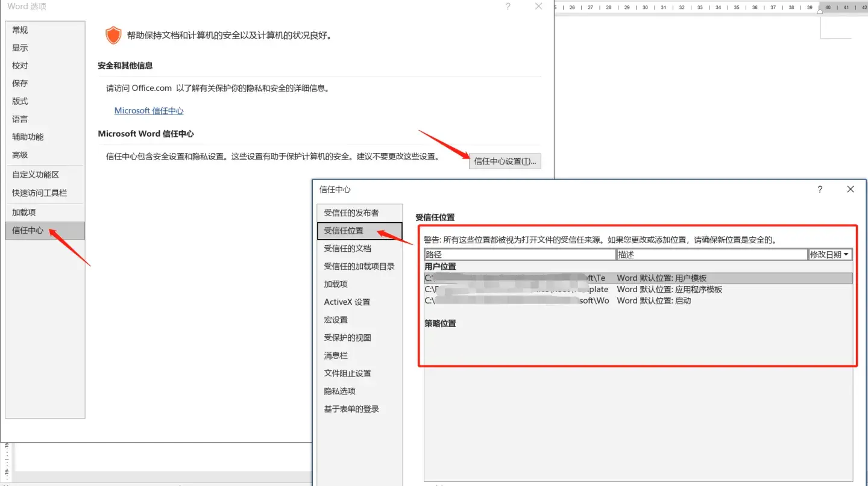Open the 高级 options category
The image size is (868, 486).
(45, 155)
